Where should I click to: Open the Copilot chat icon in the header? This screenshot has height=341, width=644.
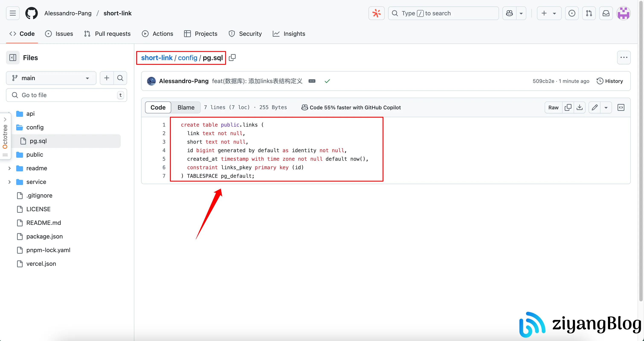(x=509, y=13)
